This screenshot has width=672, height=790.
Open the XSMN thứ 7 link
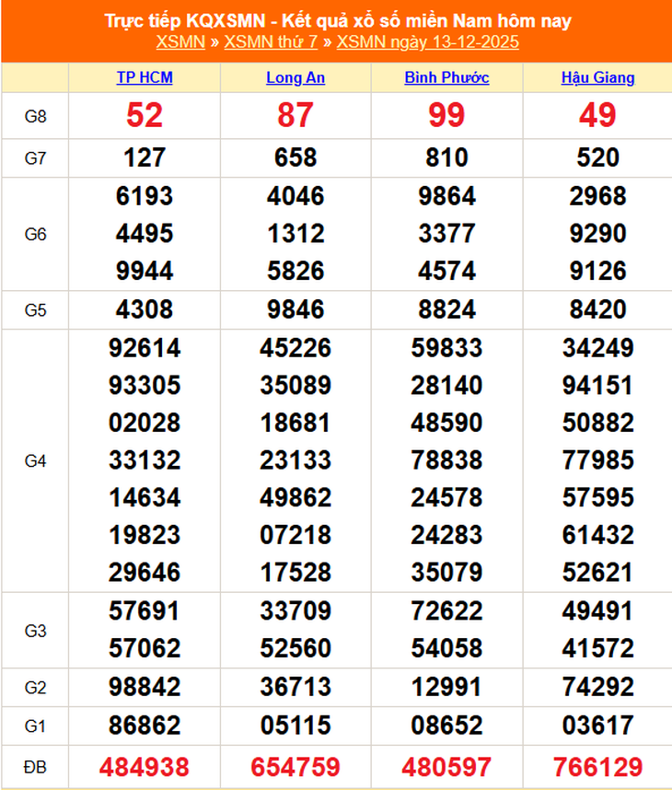(271, 41)
